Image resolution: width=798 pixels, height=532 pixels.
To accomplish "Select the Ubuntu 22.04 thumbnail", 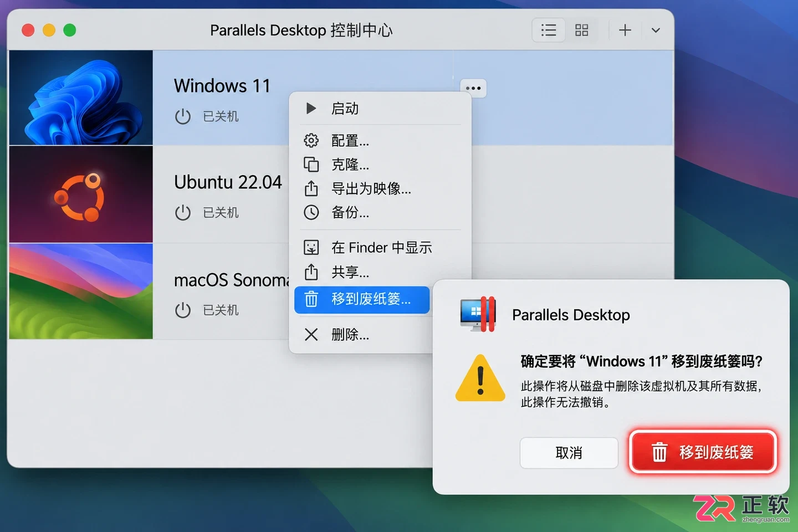I will (81, 194).
